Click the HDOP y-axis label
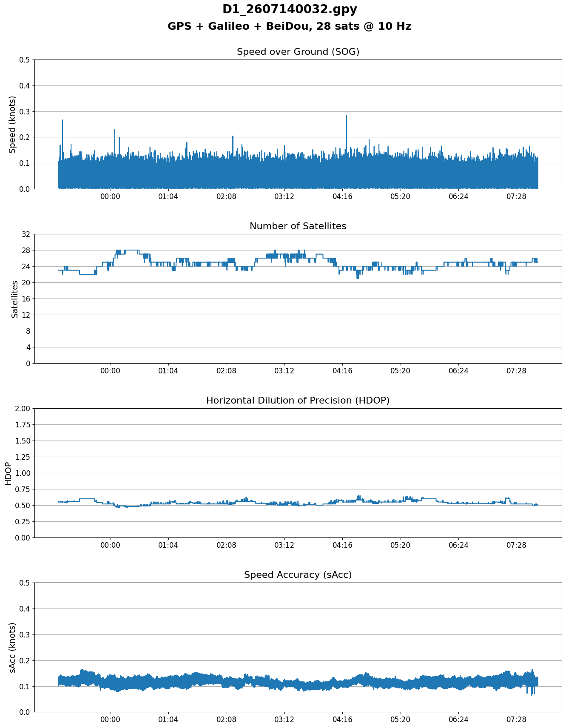The height and width of the screenshot is (728, 566). [8, 473]
